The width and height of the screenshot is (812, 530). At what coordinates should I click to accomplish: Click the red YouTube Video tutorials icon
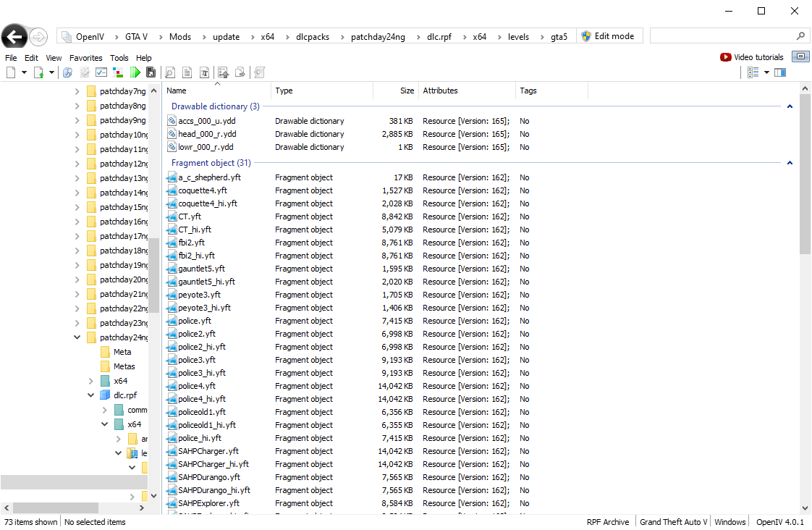(725, 57)
